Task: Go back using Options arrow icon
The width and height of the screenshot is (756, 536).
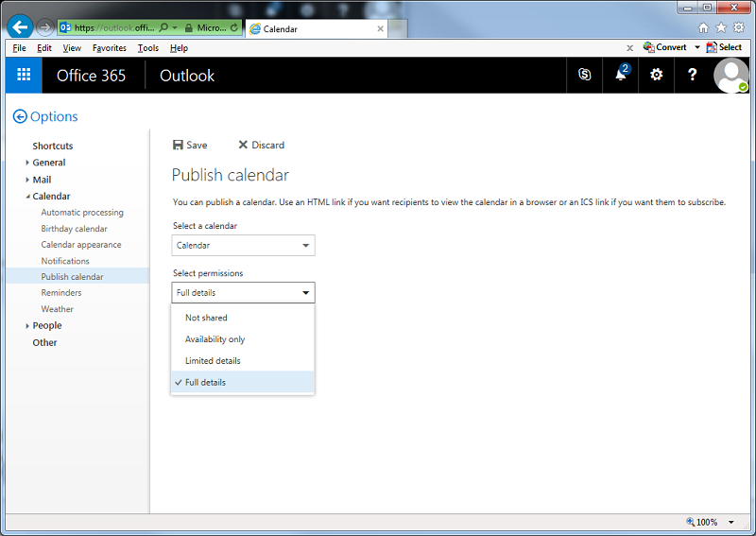Action: [x=20, y=116]
